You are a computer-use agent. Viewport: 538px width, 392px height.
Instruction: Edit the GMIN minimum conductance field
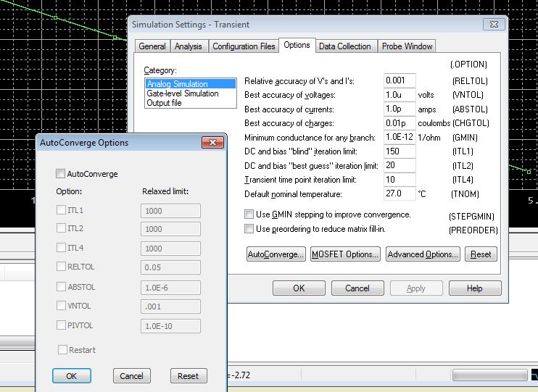pos(400,137)
